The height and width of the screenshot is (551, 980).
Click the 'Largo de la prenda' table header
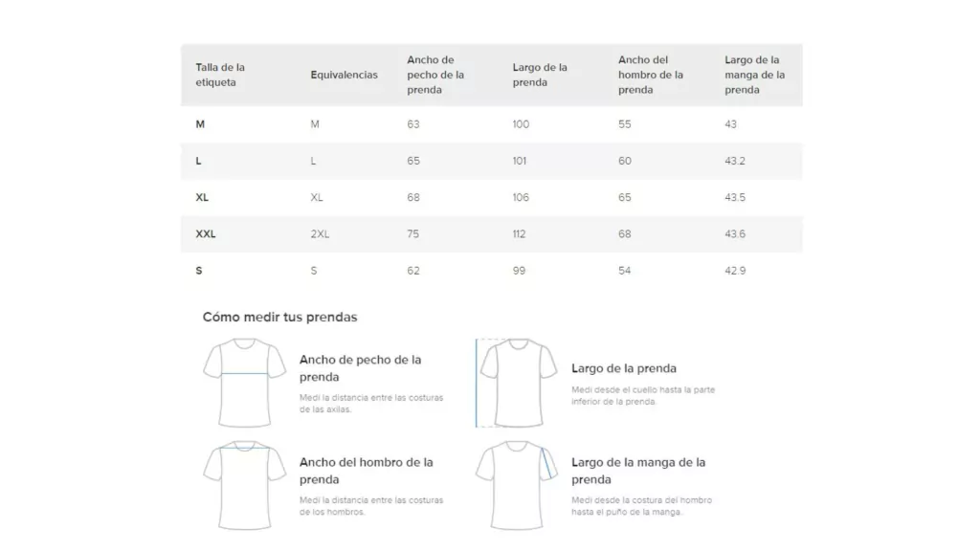540,75
